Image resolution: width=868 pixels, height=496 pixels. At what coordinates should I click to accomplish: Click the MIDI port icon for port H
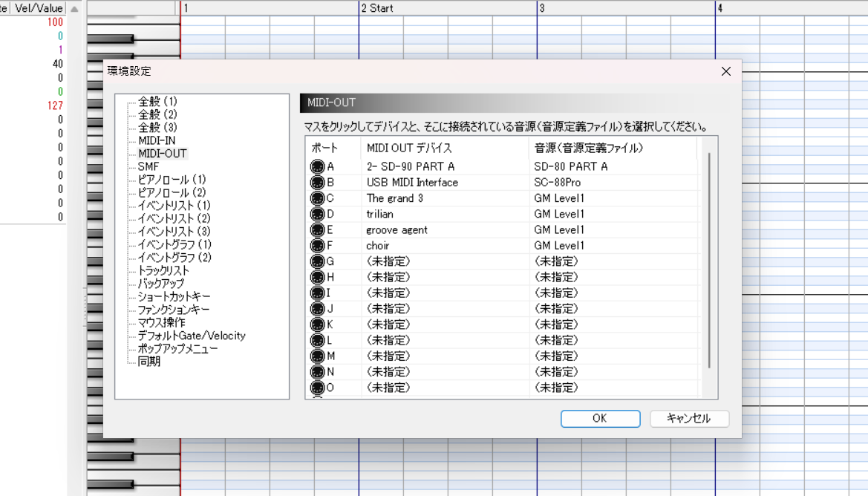[x=317, y=278]
